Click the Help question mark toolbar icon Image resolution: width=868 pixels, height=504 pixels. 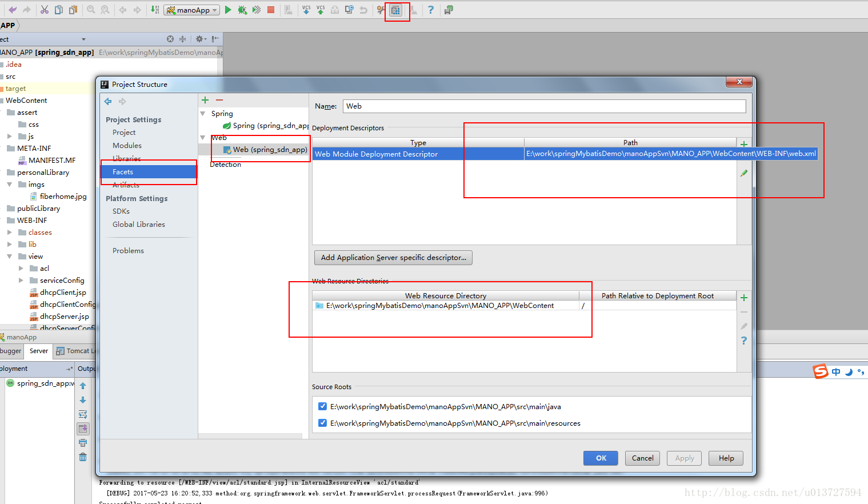click(x=431, y=10)
